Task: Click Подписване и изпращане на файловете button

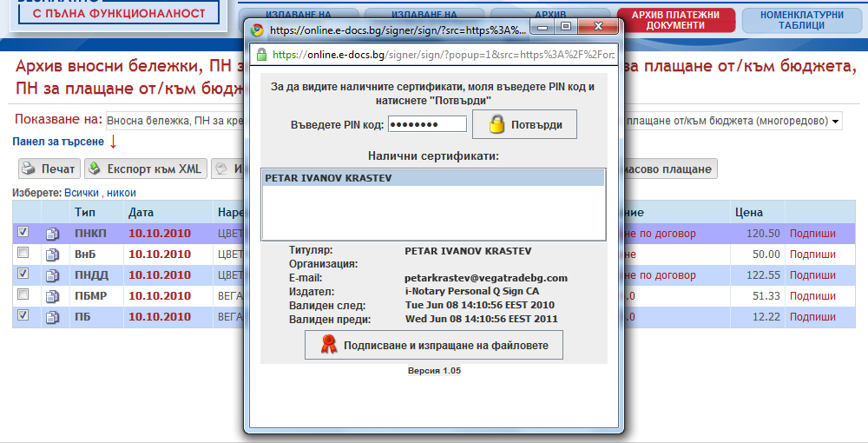Action: click(x=434, y=345)
